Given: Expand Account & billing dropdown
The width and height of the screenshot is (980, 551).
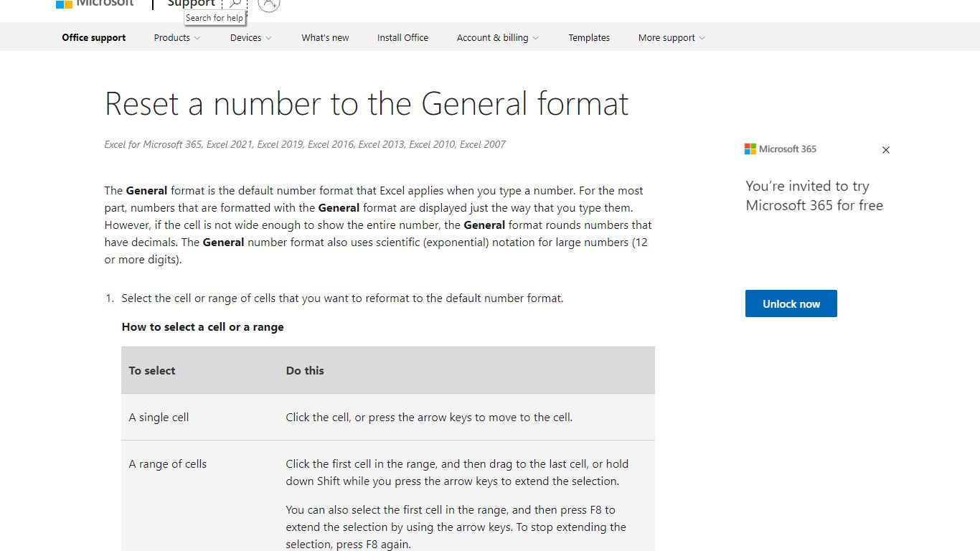Looking at the screenshot, I should pos(498,38).
